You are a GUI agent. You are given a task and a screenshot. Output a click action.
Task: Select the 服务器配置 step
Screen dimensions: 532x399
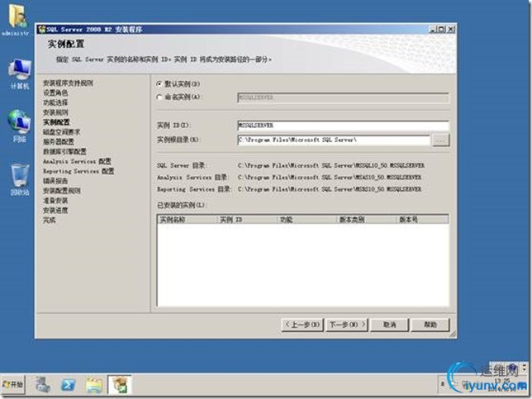(59, 142)
